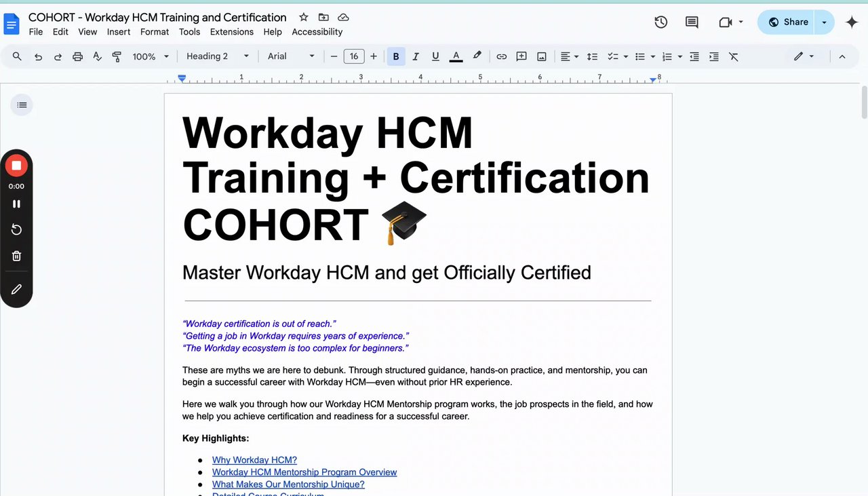Toggle underline formatting
The image size is (868, 496).
pyautogui.click(x=435, y=56)
